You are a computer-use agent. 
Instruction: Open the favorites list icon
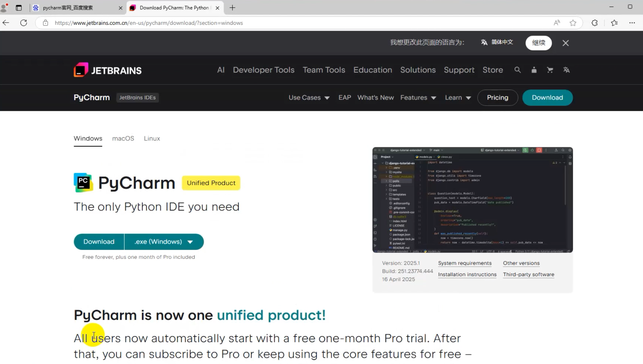coord(614,23)
